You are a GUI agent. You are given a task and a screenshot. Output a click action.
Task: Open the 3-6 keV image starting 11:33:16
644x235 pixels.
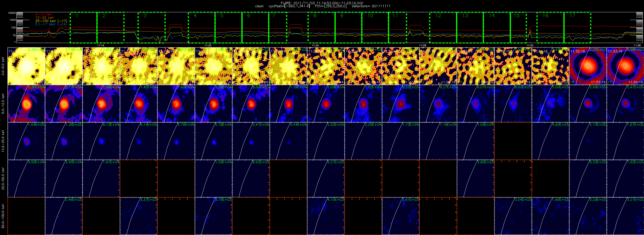625,66
